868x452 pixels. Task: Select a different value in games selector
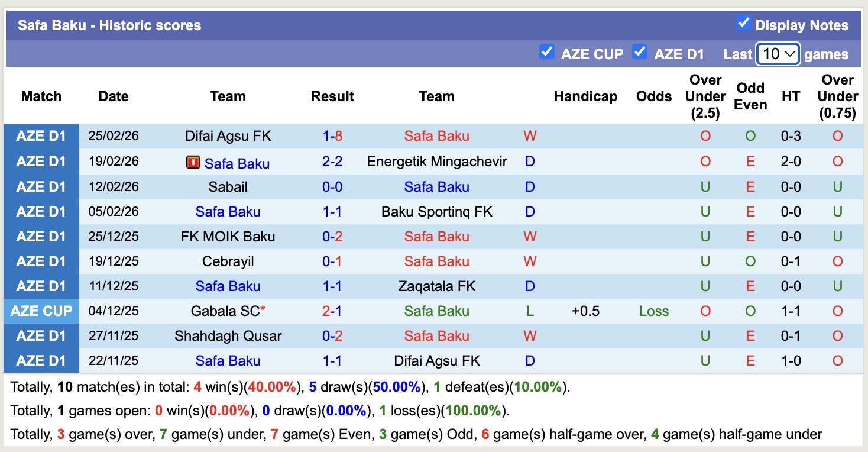[x=778, y=53]
